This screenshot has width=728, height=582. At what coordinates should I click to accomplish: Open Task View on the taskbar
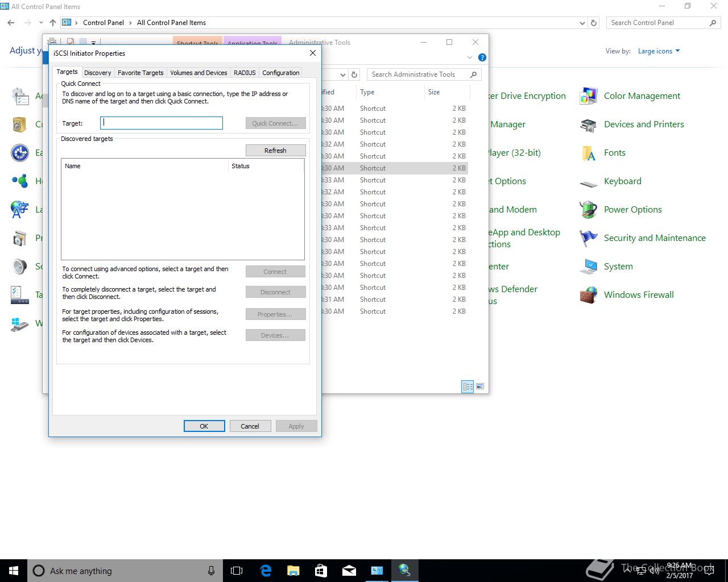[237, 571]
